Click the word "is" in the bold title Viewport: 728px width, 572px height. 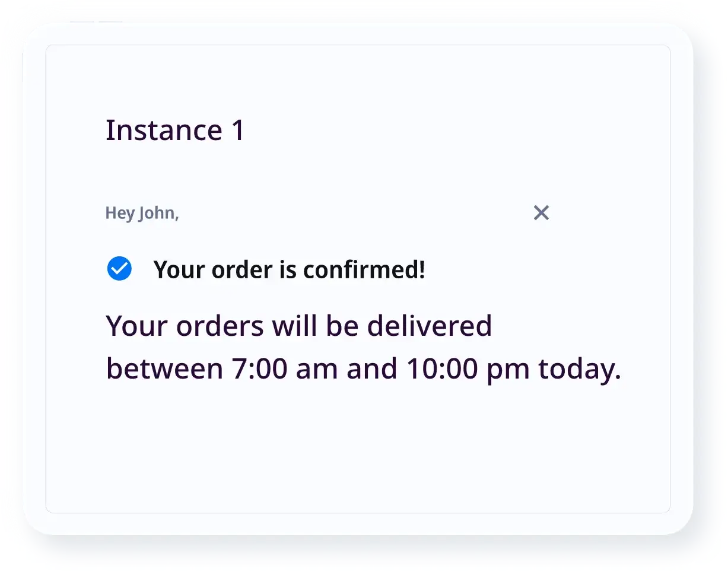pyautogui.click(x=287, y=270)
